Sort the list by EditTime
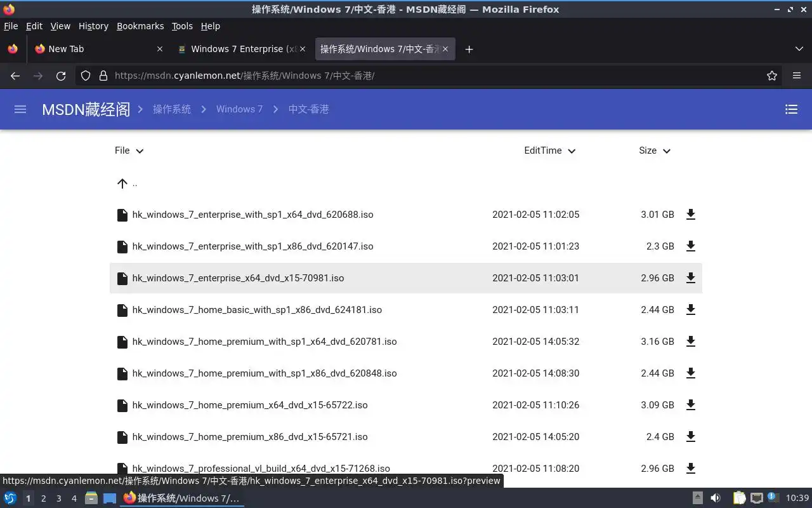812x508 pixels. tap(550, 150)
